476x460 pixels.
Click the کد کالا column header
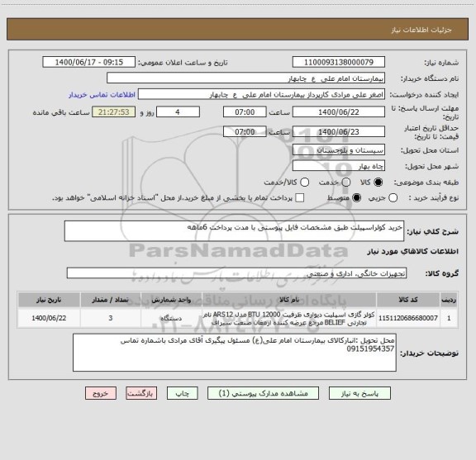(x=408, y=300)
